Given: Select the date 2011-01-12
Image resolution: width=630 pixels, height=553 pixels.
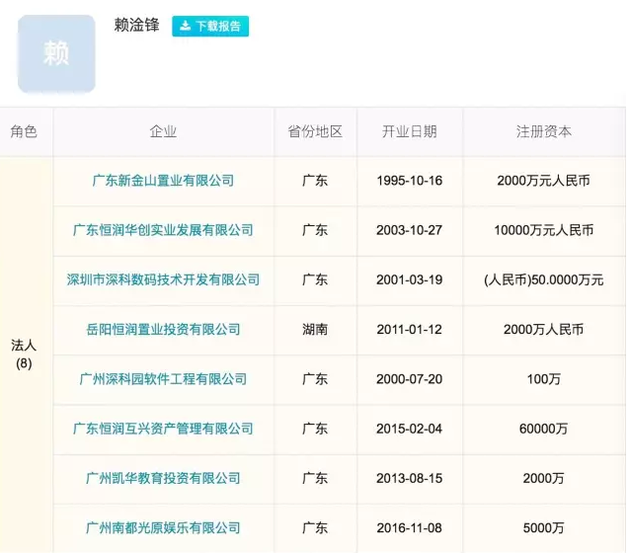Looking at the screenshot, I should pyautogui.click(x=409, y=330).
